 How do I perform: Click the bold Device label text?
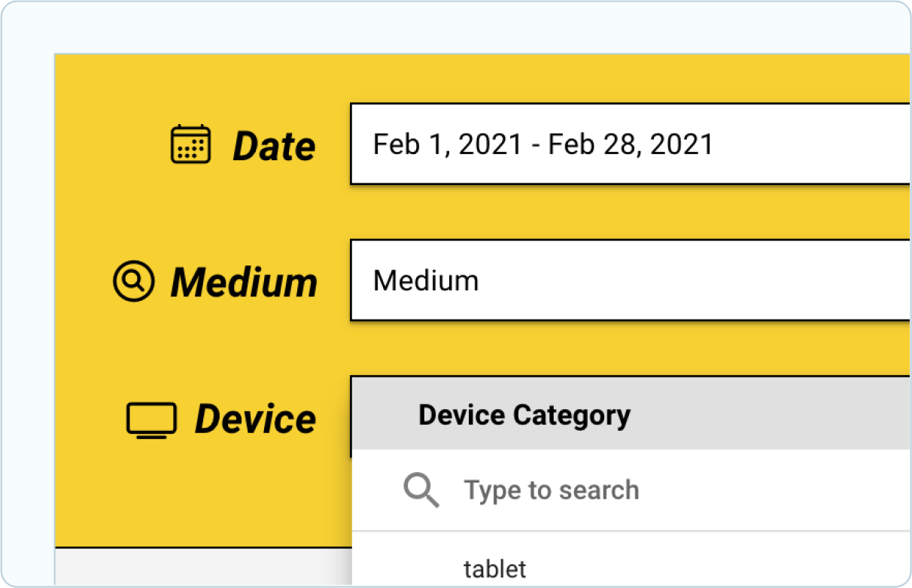pyautogui.click(x=256, y=420)
